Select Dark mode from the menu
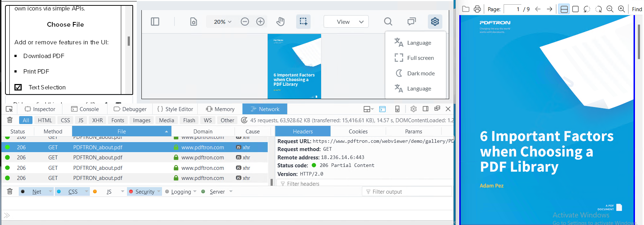This screenshot has width=644, height=225. [415, 73]
